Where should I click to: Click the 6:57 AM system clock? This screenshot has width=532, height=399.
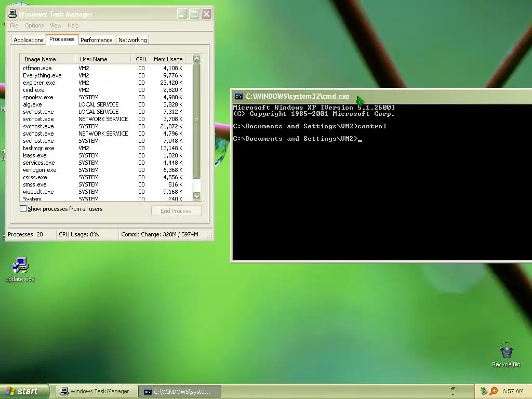point(513,391)
